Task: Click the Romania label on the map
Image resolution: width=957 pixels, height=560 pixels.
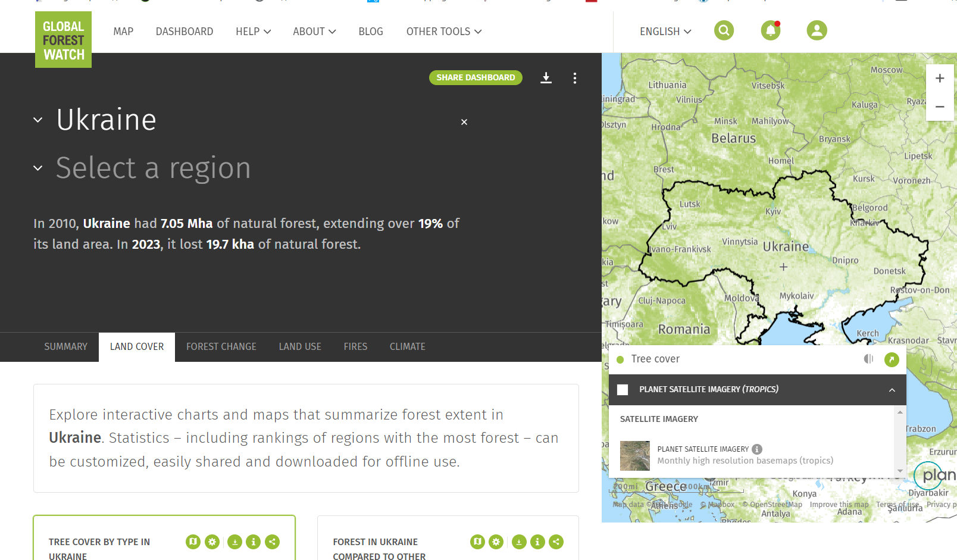Action: [684, 330]
